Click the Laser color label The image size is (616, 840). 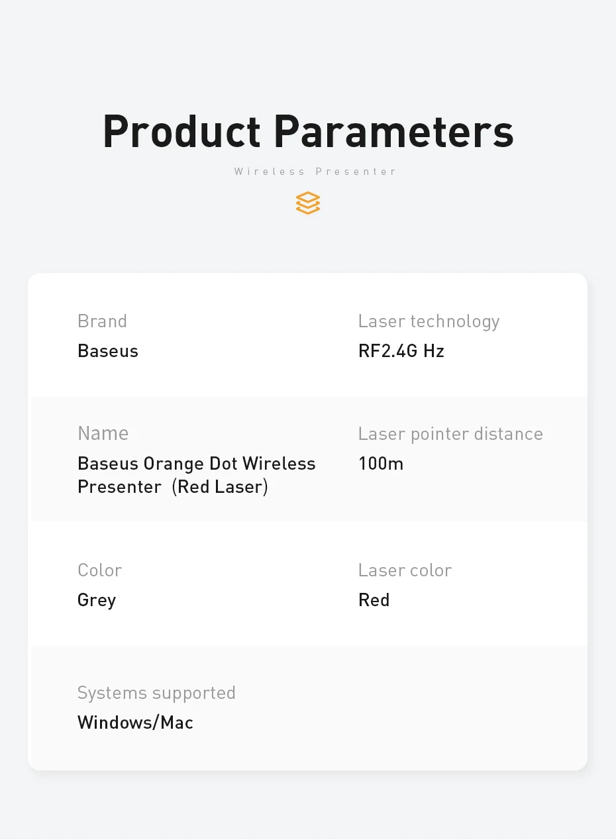coord(405,570)
